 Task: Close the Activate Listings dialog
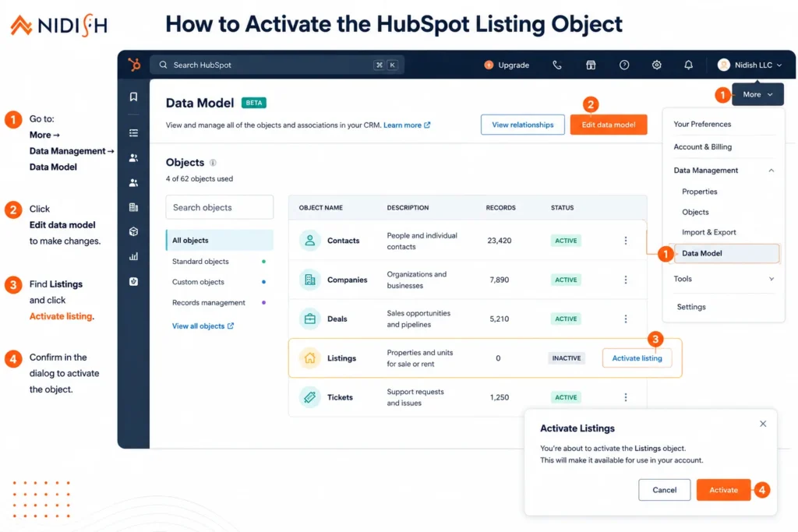(762, 424)
